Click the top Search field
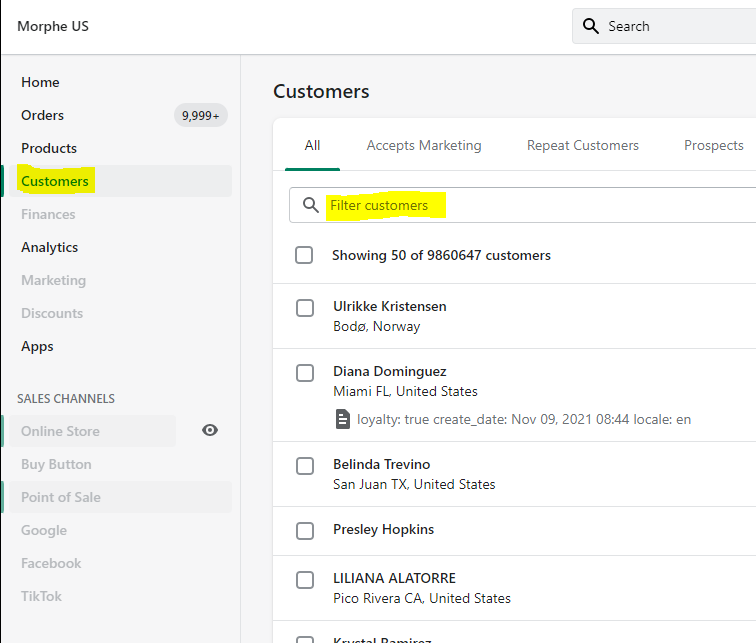Image resolution: width=756 pixels, height=643 pixels. [664, 26]
